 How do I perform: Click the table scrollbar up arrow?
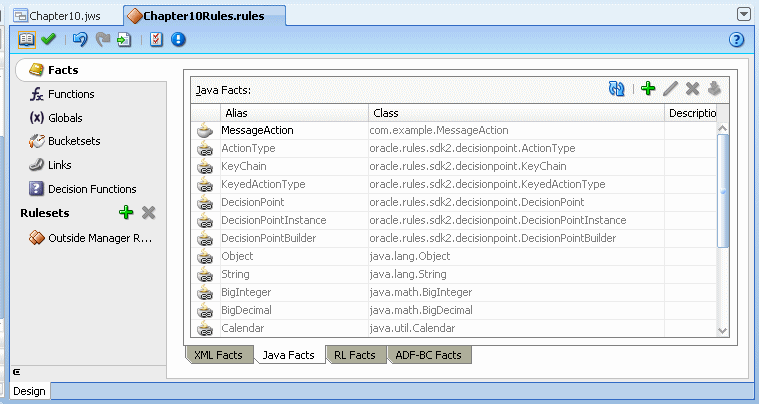[723, 128]
